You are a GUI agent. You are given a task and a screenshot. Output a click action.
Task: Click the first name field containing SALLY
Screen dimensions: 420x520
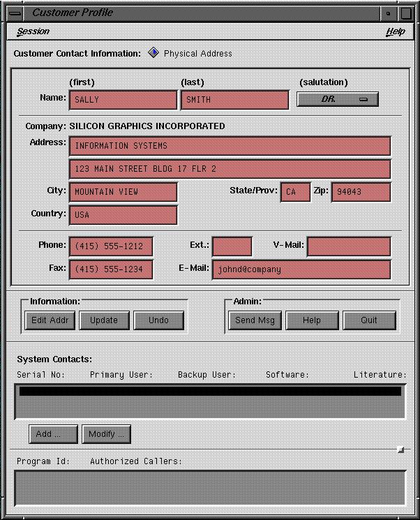click(123, 100)
